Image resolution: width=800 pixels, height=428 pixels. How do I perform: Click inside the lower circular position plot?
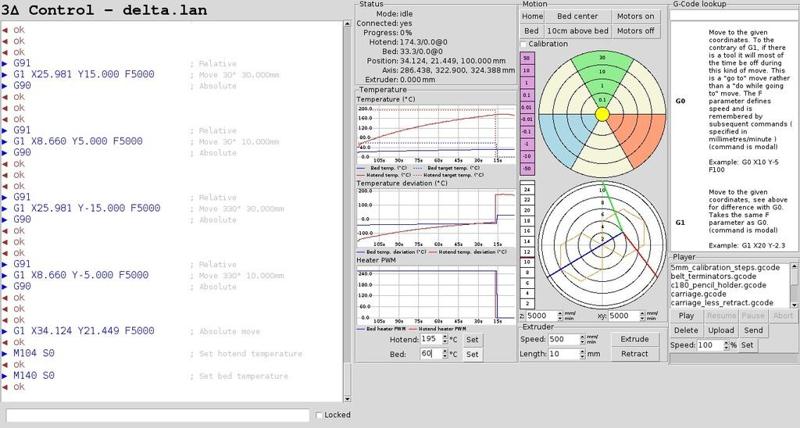(602, 245)
